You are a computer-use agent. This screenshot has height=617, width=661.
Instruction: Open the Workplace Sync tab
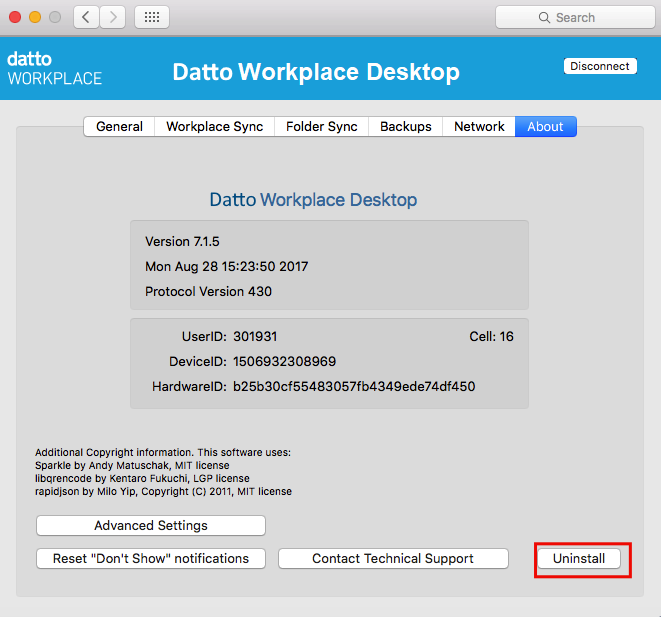click(x=214, y=127)
